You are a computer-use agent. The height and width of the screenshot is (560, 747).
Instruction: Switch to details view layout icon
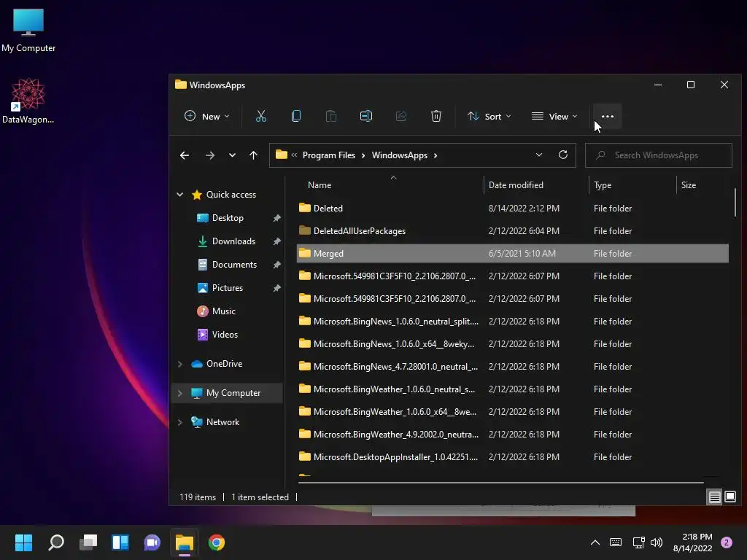pos(715,497)
